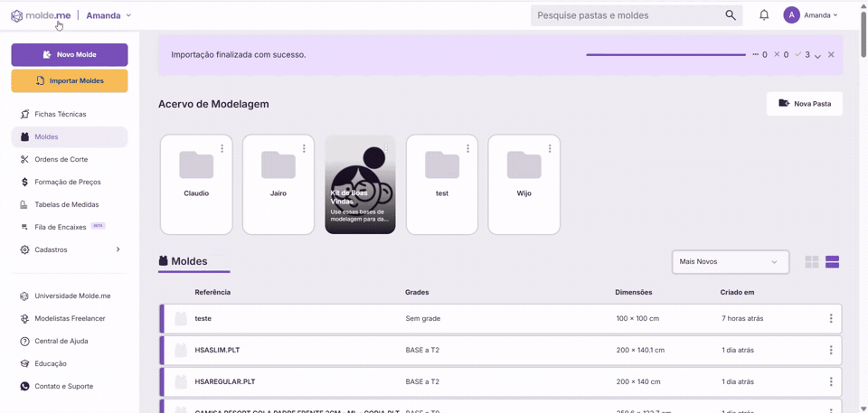Image resolution: width=868 pixels, height=413 pixels.
Task: Open the Amanda workspace dropdown
Action: pos(109,15)
